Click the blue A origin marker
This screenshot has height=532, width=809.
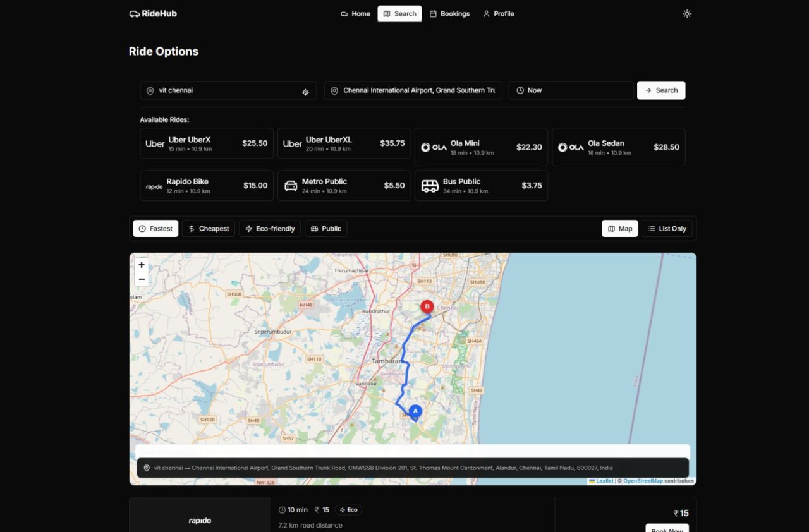[415, 412]
